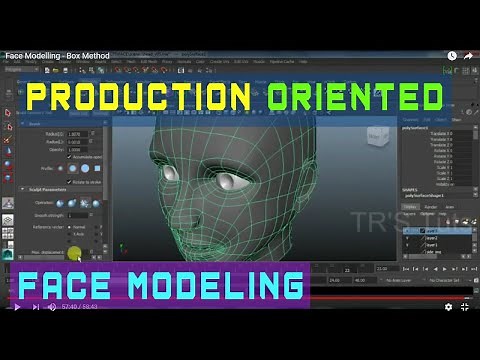Switch to the Render layer tab
The height and width of the screenshot is (360, 480).
pyautogui.click(x=430, y=207)
